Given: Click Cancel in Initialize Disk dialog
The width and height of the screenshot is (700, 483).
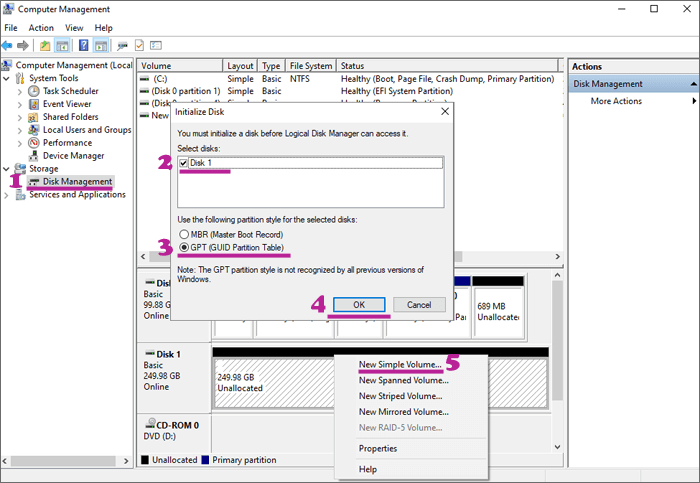Looking at the screenshot, I should tap(419, 305).
